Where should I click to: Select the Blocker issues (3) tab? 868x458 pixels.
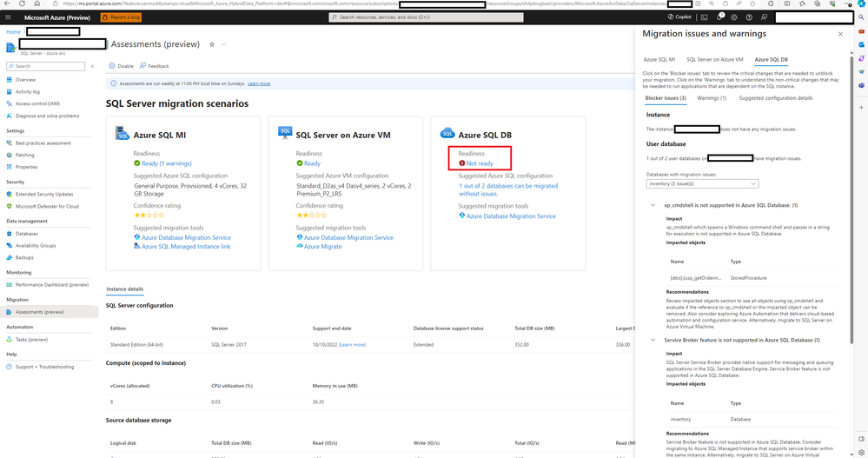pyautogui.click(x=666, y=98)
